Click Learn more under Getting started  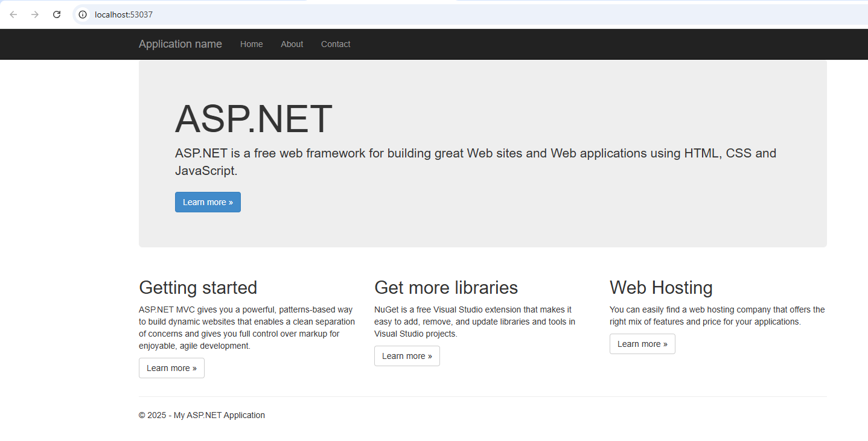[171, 368]
